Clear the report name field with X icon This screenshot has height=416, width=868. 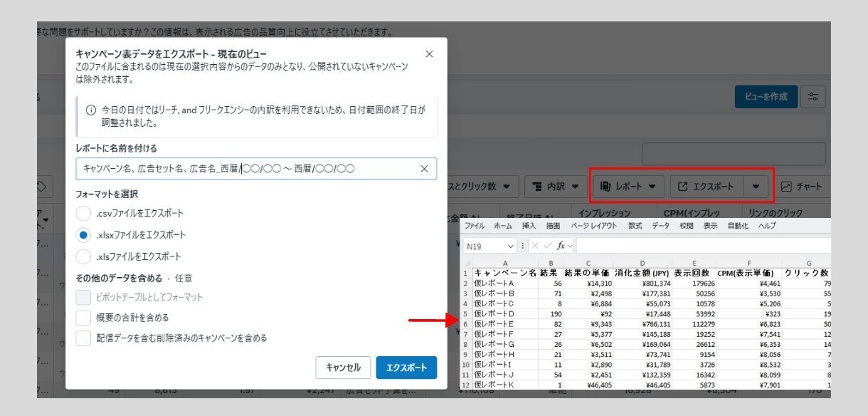pos(424,169)
